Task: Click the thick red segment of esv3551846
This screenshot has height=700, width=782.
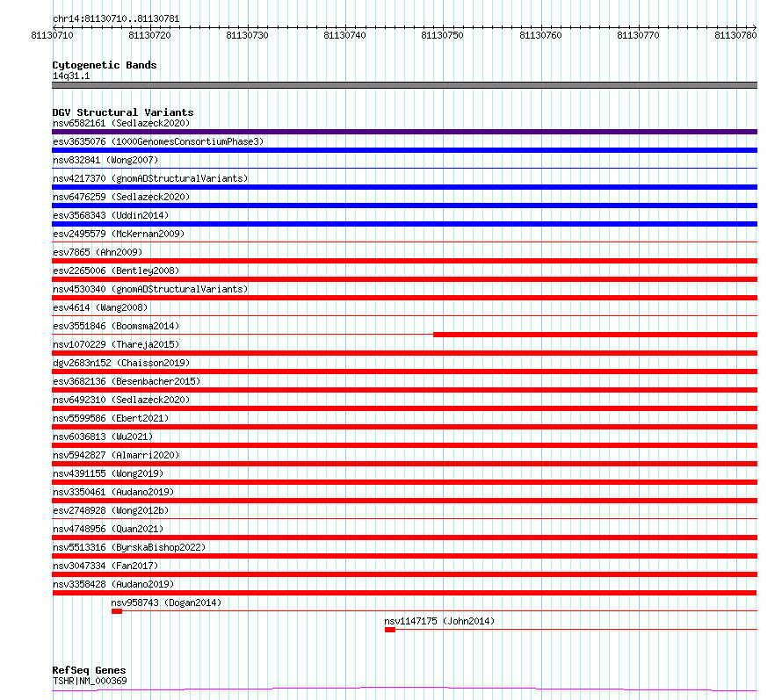Action: point(596,335)
